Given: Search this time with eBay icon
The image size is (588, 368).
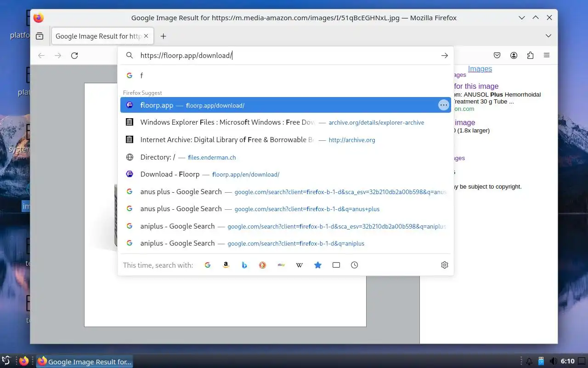Looking at the screenshot, I should 281,265.
